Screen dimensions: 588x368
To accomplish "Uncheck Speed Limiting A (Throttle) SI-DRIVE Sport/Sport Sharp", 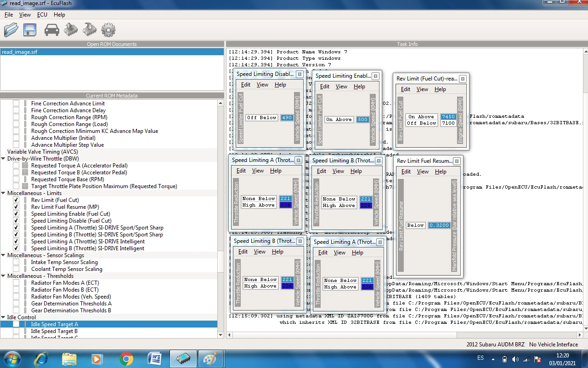I will pos(16,228).
